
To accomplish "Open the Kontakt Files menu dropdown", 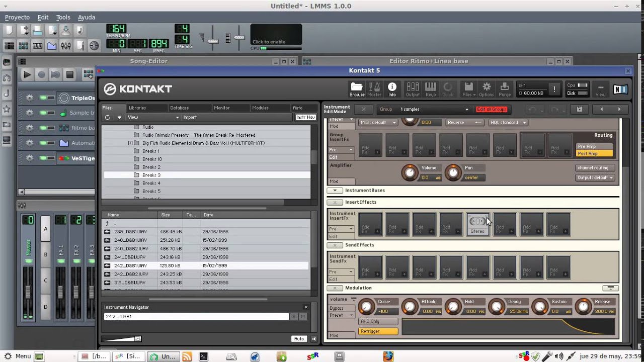I will (x=468, y=89).
